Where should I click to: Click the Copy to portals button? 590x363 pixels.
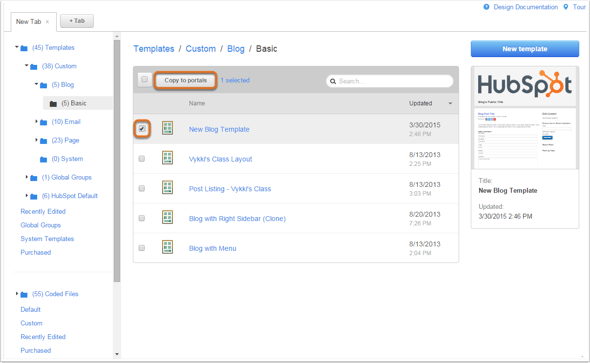pos(186,80)
